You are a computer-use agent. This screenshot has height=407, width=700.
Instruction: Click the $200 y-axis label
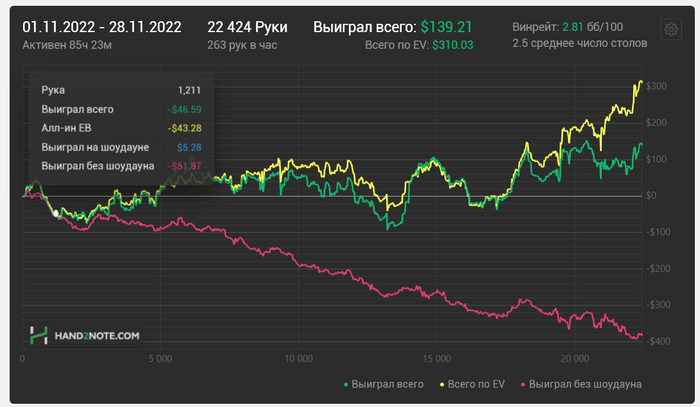click(x=656, y=123)
